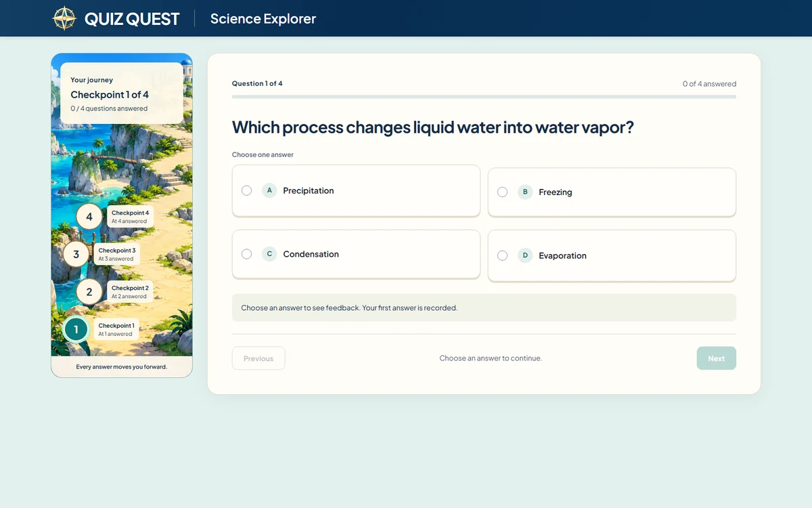Screen dimensions: 812x508
Task: Click the question about water vapor
Action: click(x=433, y=127)
